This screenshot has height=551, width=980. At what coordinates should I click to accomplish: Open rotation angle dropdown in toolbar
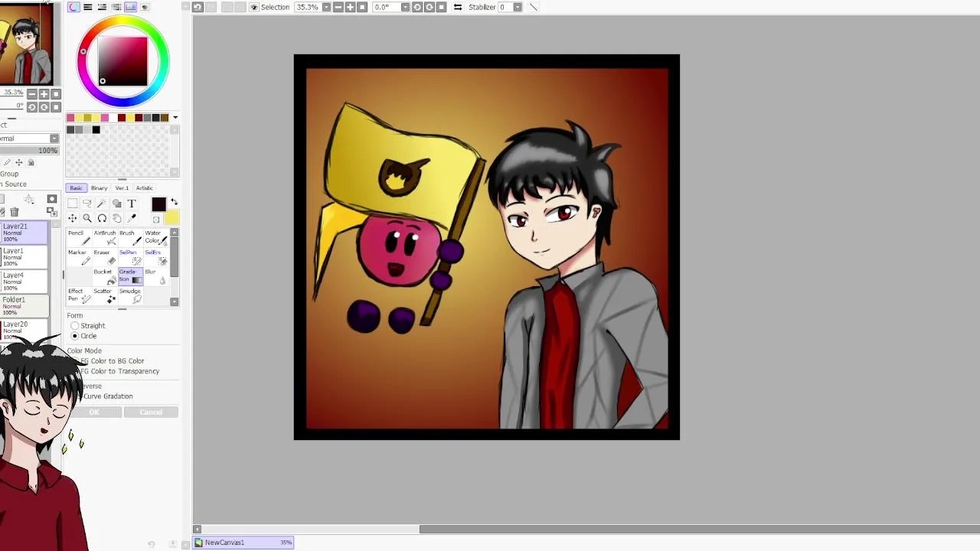tap(405, 7)
